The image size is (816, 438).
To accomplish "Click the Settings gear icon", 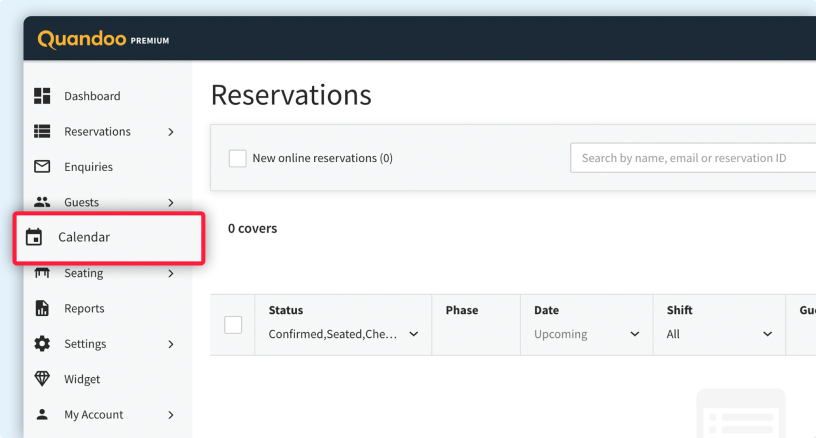I will (42, 344).
